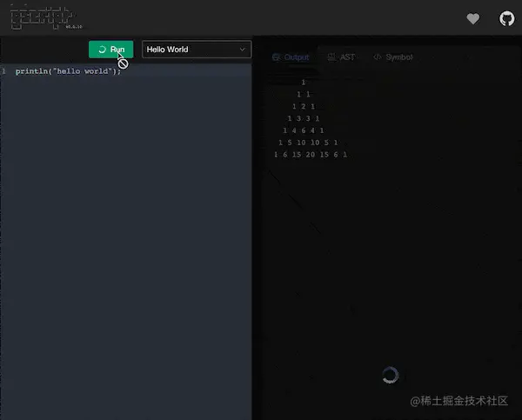
Task: Click the heart sponsor icon
Action: pos(472,18)
